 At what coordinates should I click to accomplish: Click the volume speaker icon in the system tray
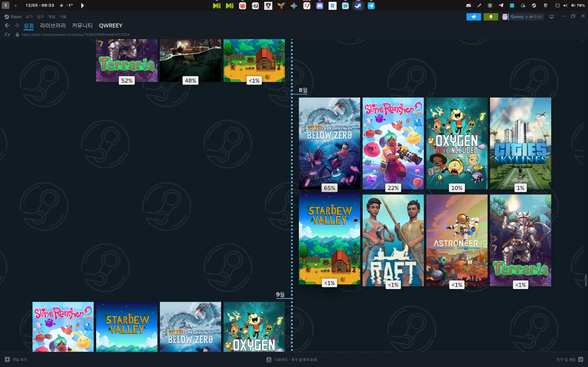tap(565, 5)
